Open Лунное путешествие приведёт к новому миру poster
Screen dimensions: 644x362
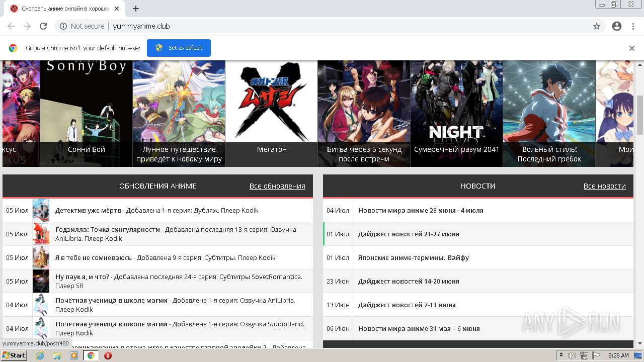179,114
